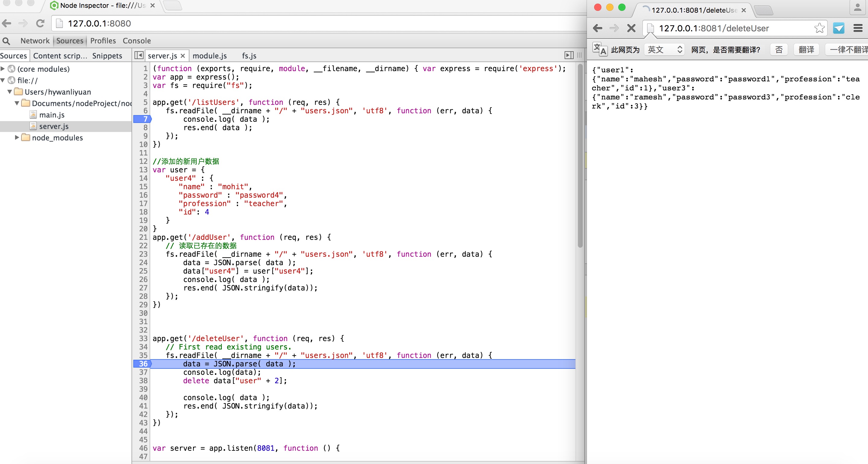Click the 否 (No) translate button
The height and width of the screenshot is (464, 868).
click(x=779, y=49)
